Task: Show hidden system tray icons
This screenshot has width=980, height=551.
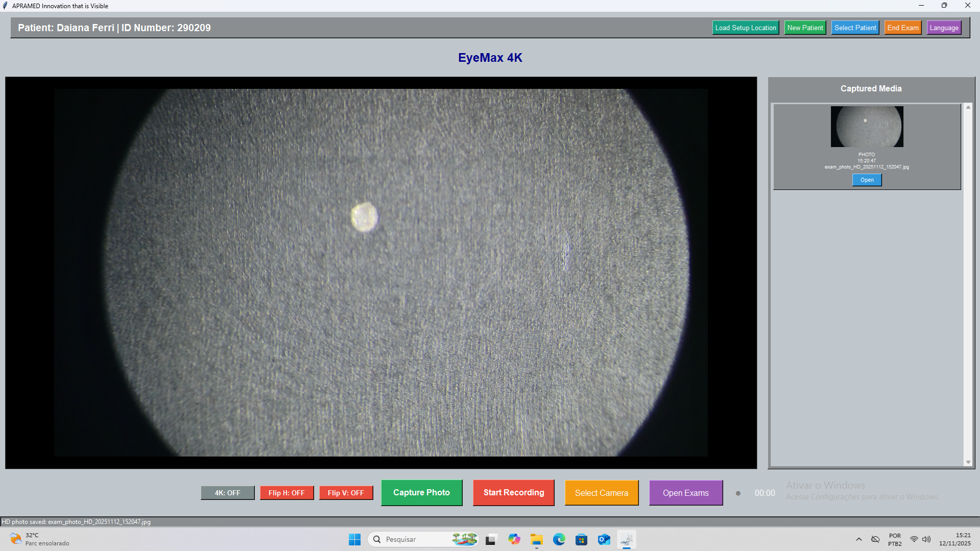Action: pyautogui.click(x=859, y=539)
